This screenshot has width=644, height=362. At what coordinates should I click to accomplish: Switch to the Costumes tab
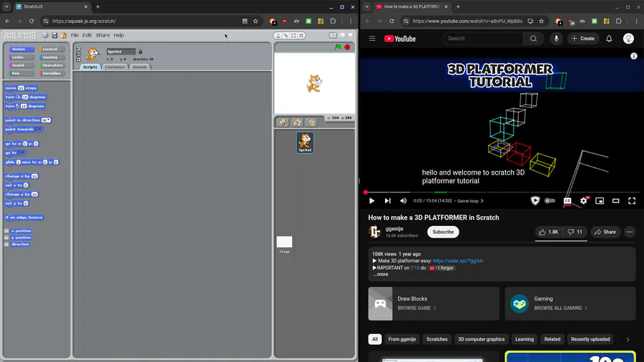point(114,67)
